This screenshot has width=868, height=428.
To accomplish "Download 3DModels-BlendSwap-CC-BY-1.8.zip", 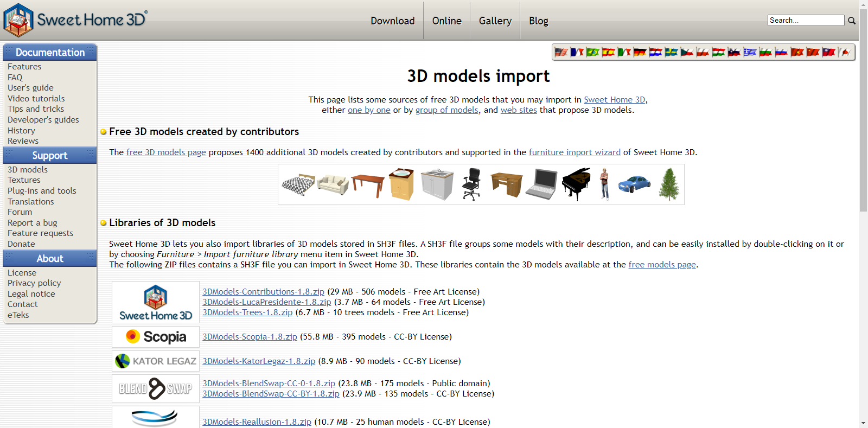I will pyautogui.click(x=271, y=394).
